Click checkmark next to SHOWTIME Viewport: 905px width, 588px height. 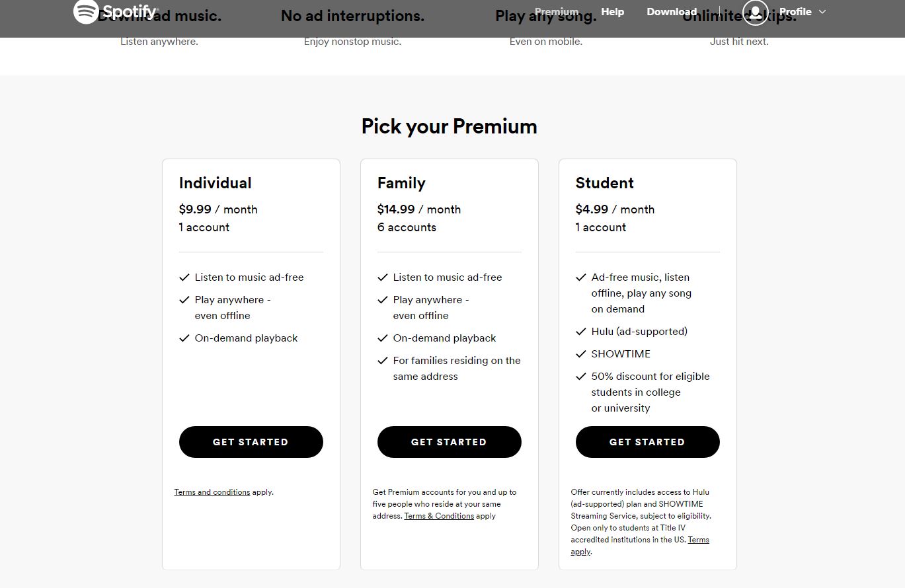click(581, 354)
